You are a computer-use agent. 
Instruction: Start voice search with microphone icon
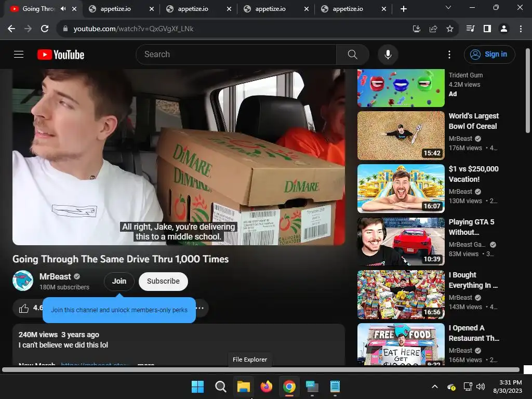[x=388, y=54]
